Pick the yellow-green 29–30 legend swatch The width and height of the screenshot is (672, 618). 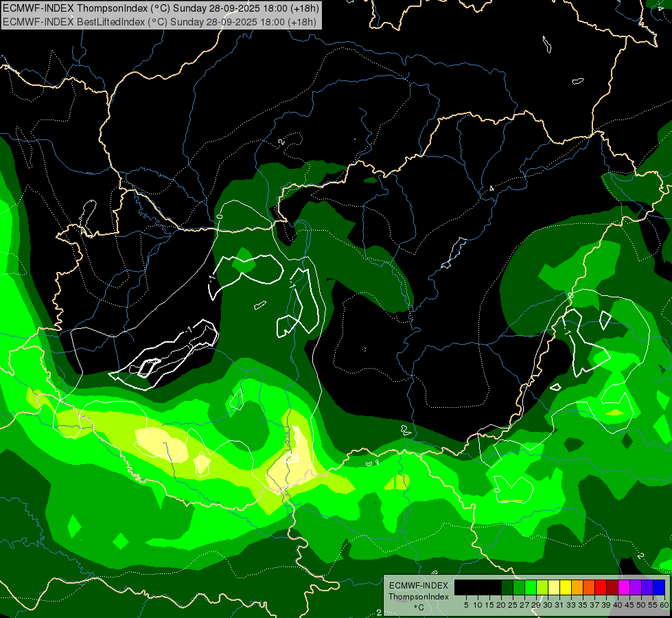coord(542,587)
